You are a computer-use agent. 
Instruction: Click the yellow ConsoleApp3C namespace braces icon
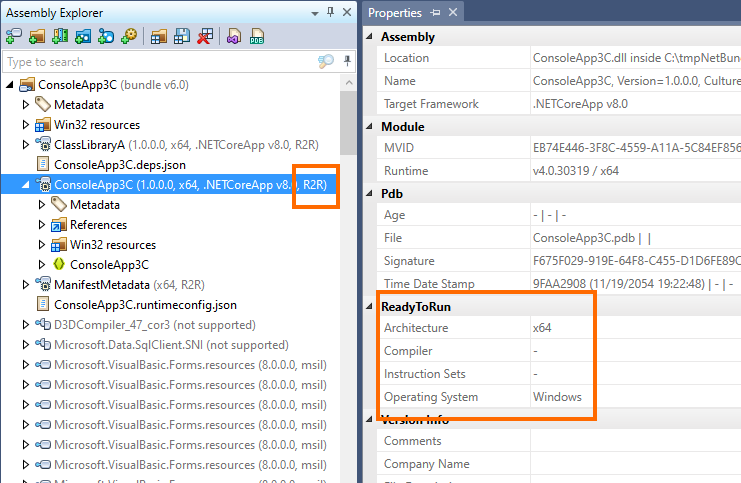[59, 264]
